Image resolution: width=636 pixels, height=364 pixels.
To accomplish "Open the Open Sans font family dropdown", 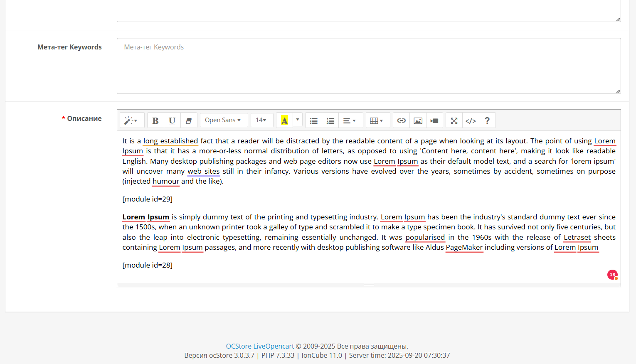I will coord(223,120).
